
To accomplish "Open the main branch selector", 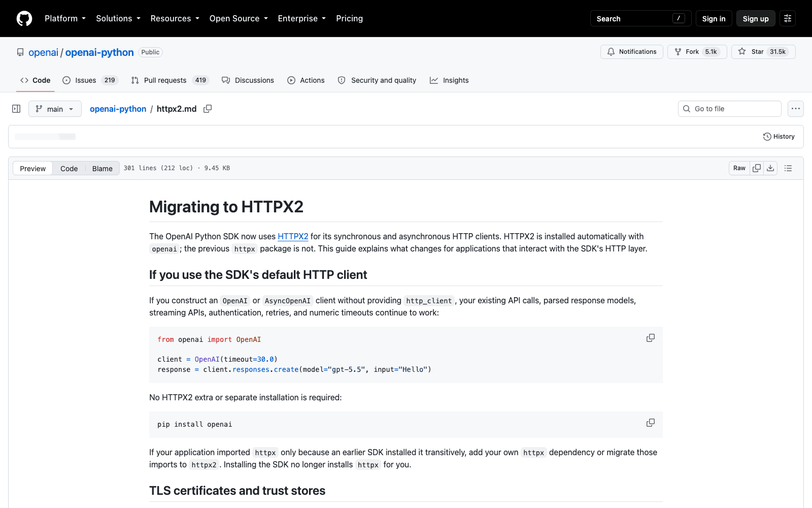I will click(x=55, y=109).
